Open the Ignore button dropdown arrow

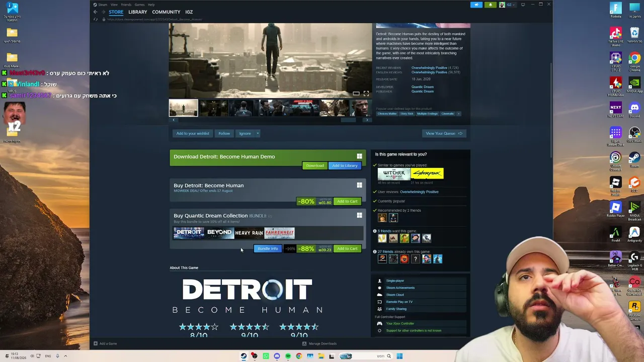point(258,133)
